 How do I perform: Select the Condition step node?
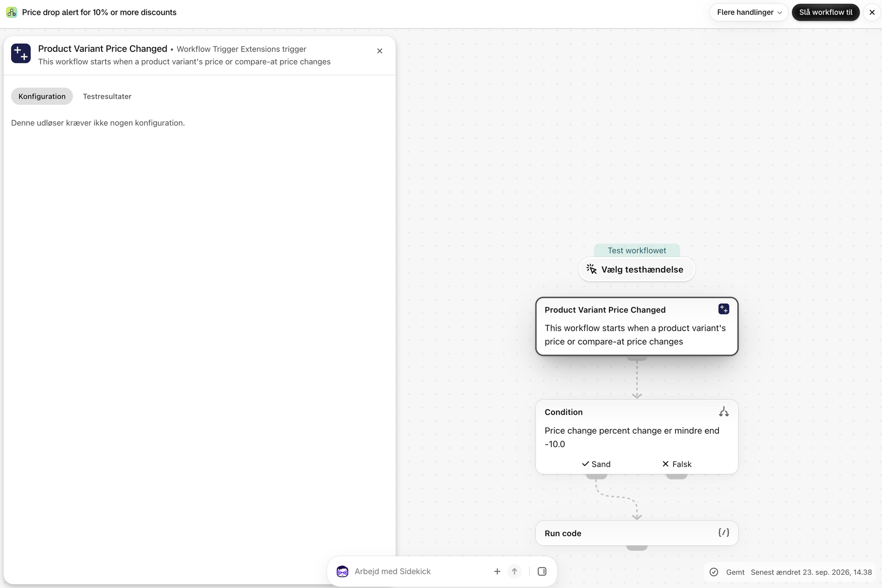637,437
